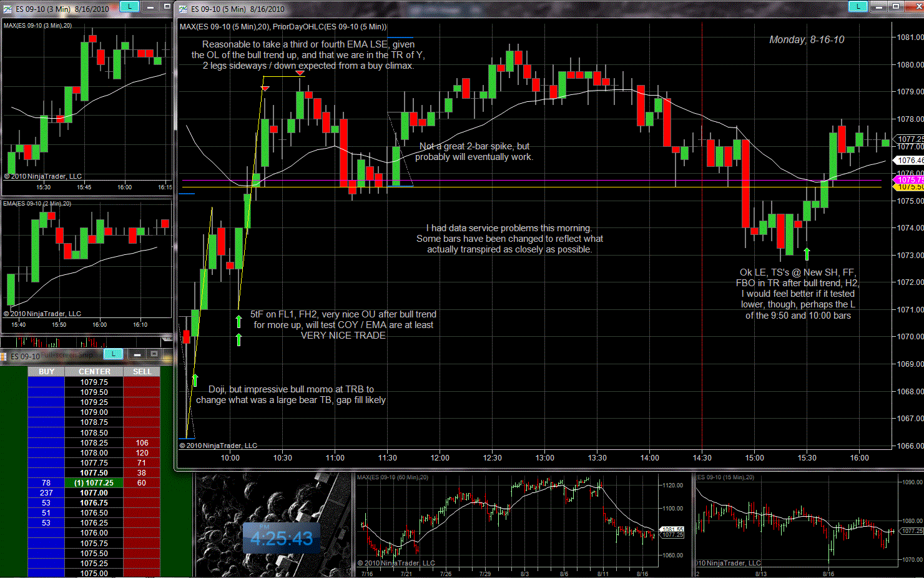
Task: Click the SELL column header in SuperDOM
Action: (142, 372)
